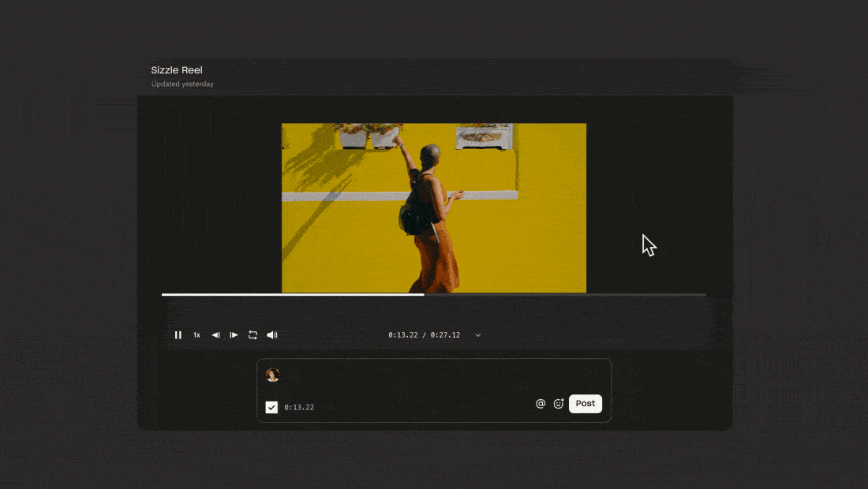The height and width of the screenshot is (489, 868).
Task: Add an emoji reaction
Action: click(559, 404)
